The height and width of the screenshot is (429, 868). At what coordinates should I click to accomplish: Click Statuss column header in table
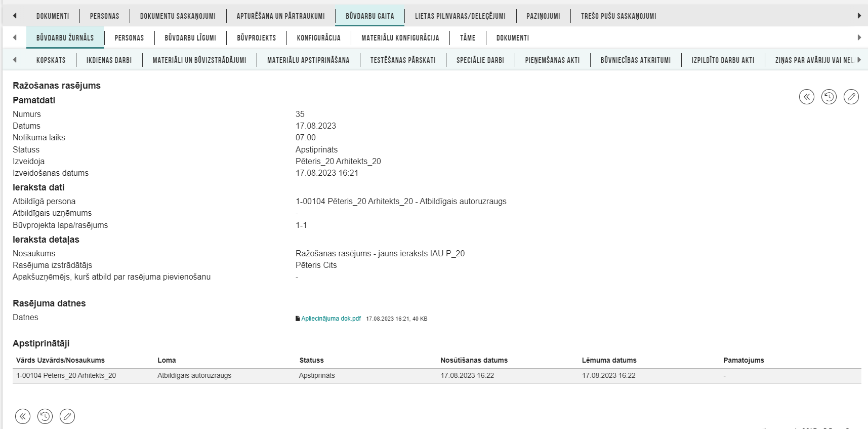click(x=311, y=360)
